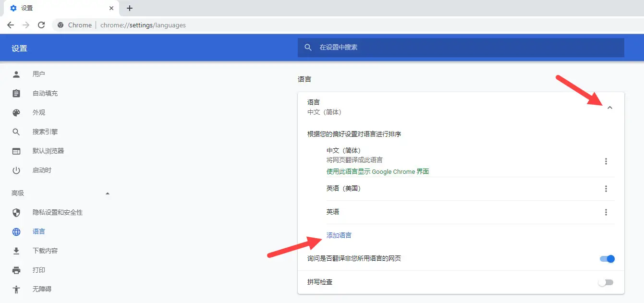Viewport: 644px width, 303px height.
Task: Click the 启动时 power icon
Action: (x=16, y=170)
